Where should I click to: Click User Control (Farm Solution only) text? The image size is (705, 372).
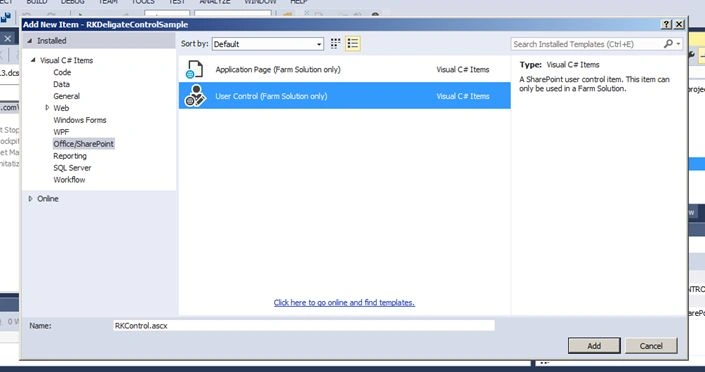(x=271, y=96)
